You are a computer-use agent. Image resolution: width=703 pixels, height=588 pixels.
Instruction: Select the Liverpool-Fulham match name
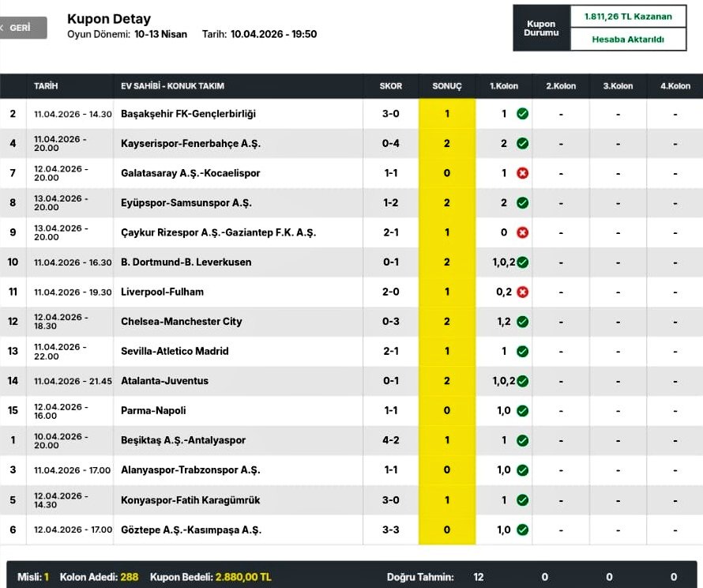[162, 292]
